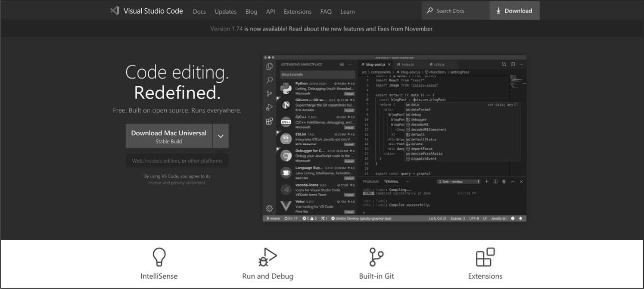Select the blog-post.js editor tab
This screenshot has width=644, height=289.
point(376,64)
